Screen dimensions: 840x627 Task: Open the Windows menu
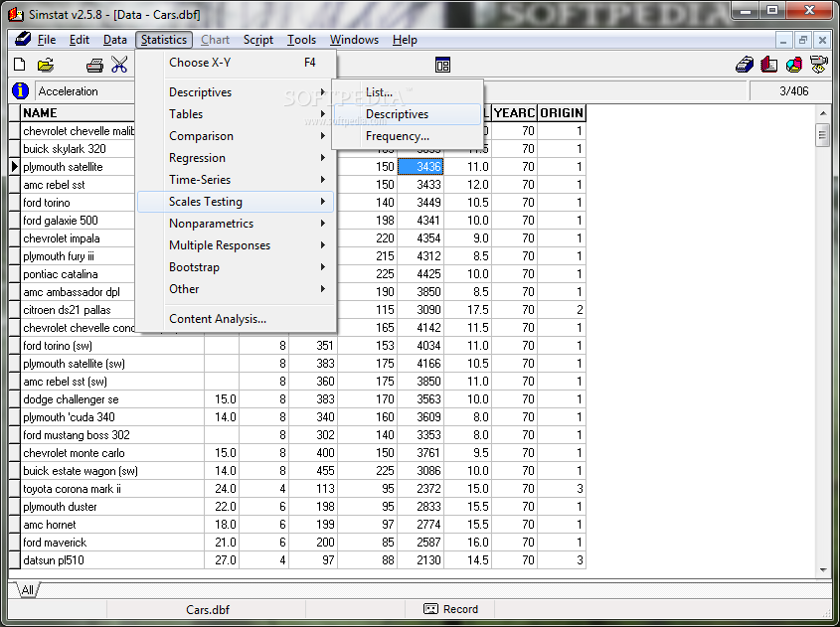point(354,40)
